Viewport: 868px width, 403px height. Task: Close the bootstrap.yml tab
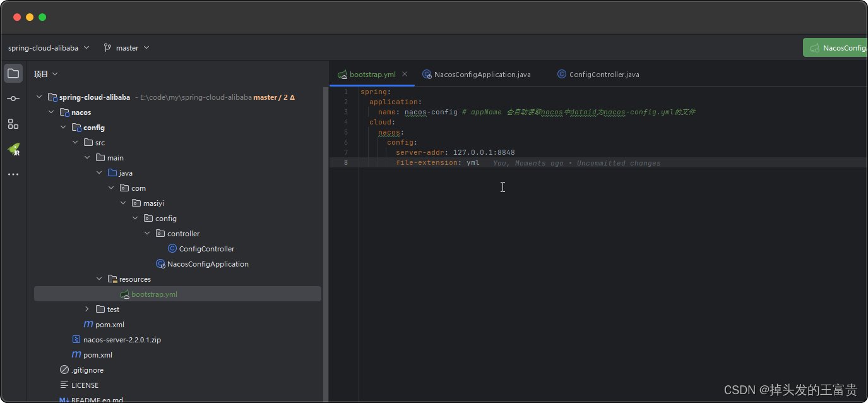405,74
